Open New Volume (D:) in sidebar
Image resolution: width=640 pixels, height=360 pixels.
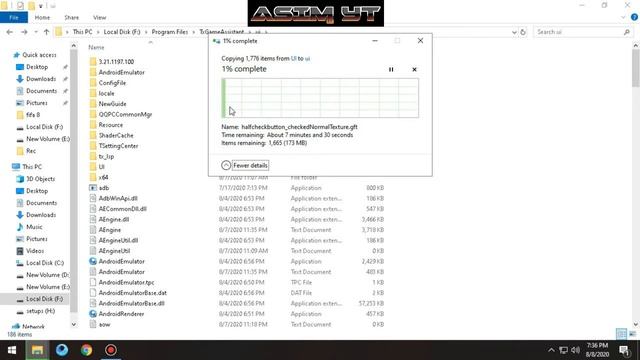[x=47, y=275]
